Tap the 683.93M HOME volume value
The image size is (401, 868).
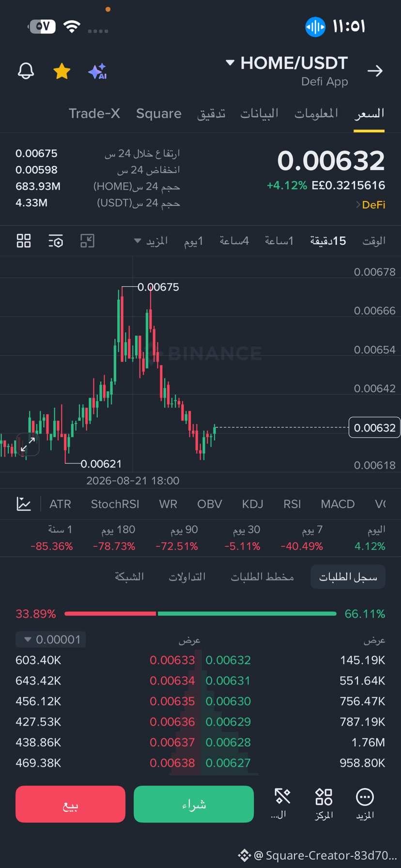point(38,186)
